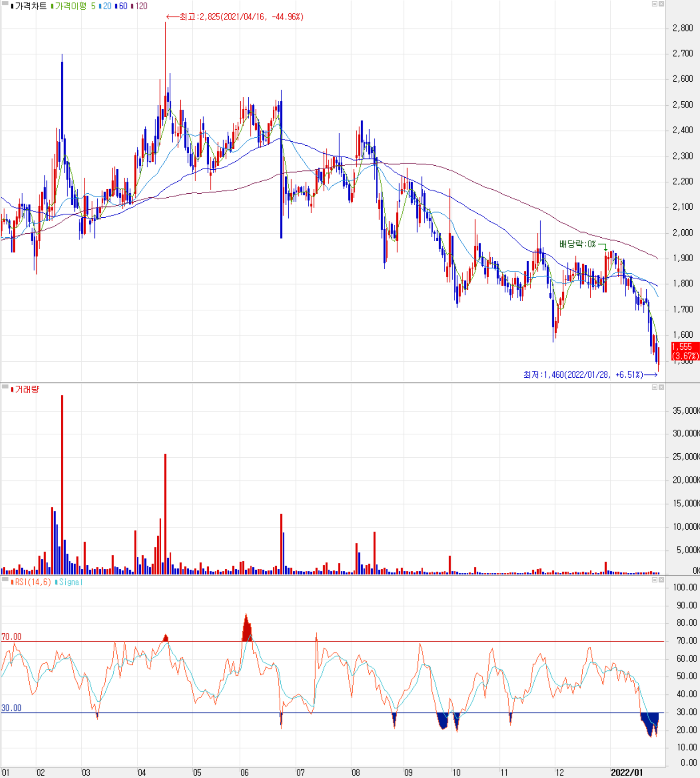
Task: Click the 1,600 price axis label
Action: [683, 335]
